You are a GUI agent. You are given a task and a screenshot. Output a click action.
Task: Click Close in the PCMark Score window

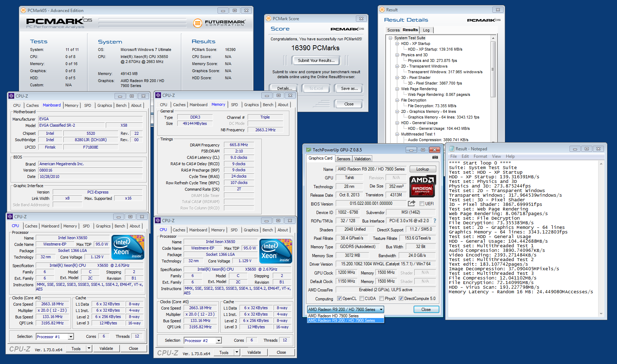(x=349, y=104)
